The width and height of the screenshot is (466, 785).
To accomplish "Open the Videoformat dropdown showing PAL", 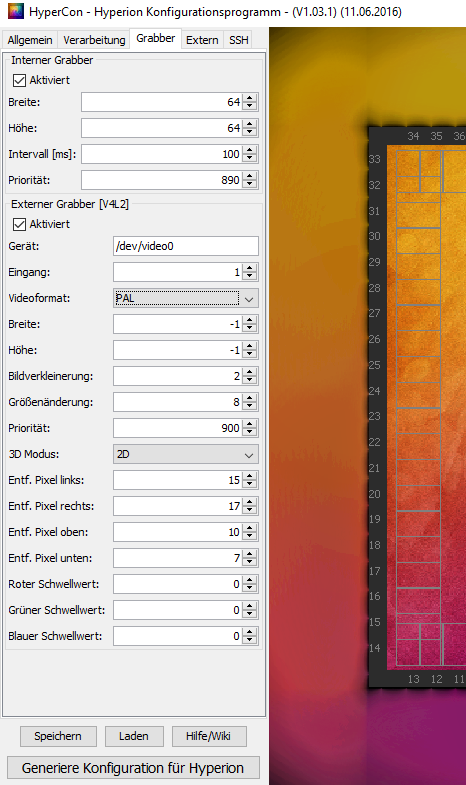I will (x=186, y=298).
